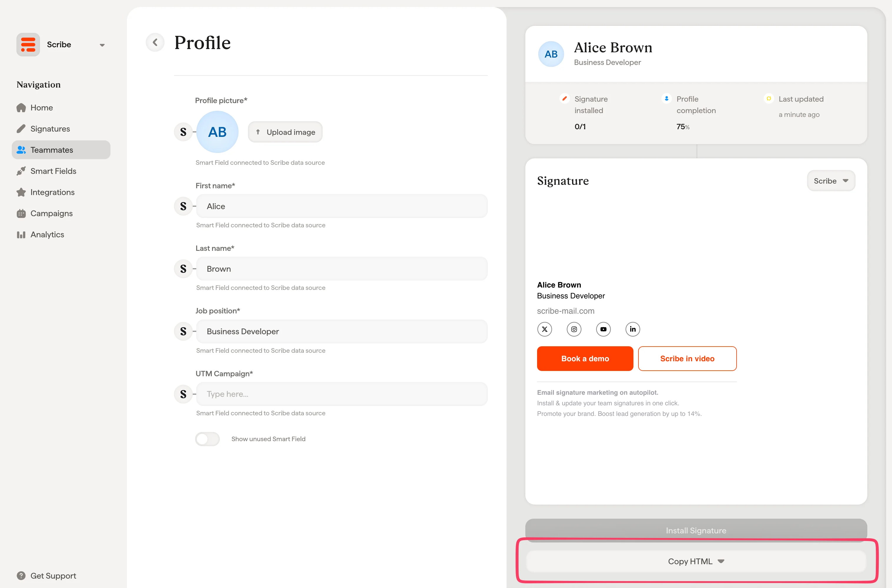
Task: Click the Scribe in video button
Action: 687,359
